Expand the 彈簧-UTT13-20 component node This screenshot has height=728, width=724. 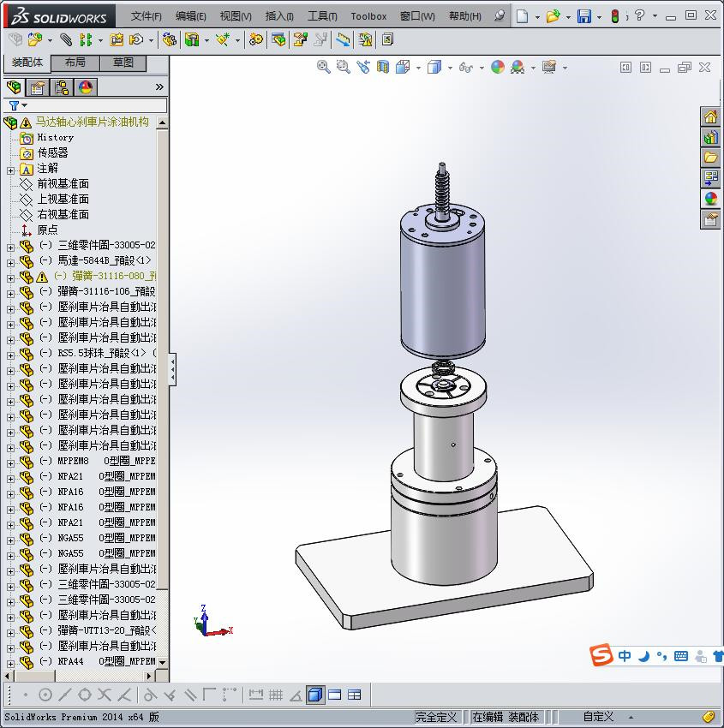(x=10, y=633)
